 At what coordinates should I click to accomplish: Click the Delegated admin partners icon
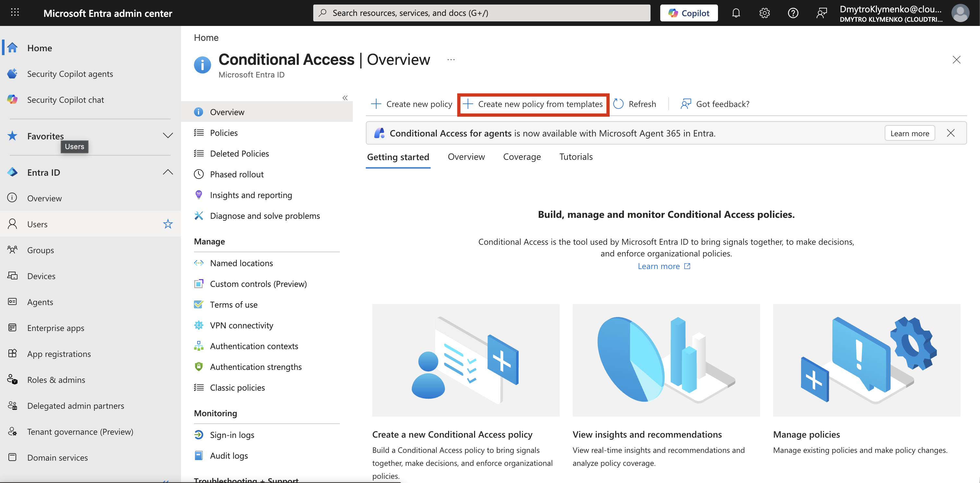click(x=12, y=406)
